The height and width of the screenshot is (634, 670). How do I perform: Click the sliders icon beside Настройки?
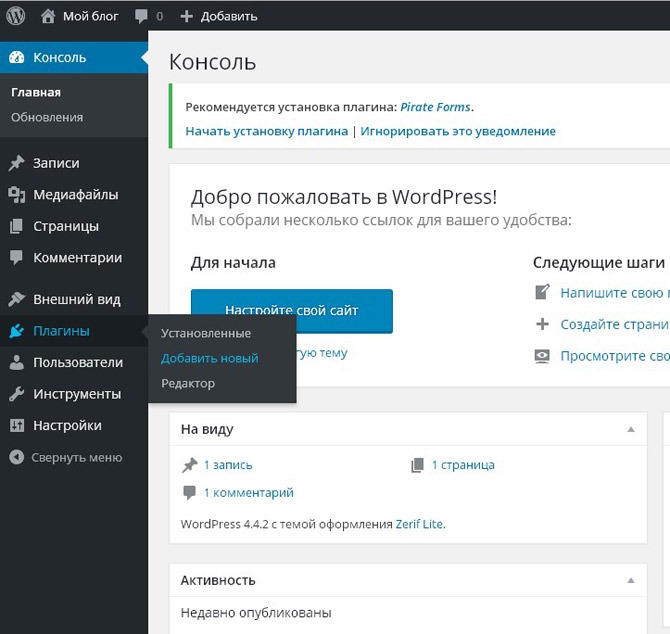[x=16, y=425]
